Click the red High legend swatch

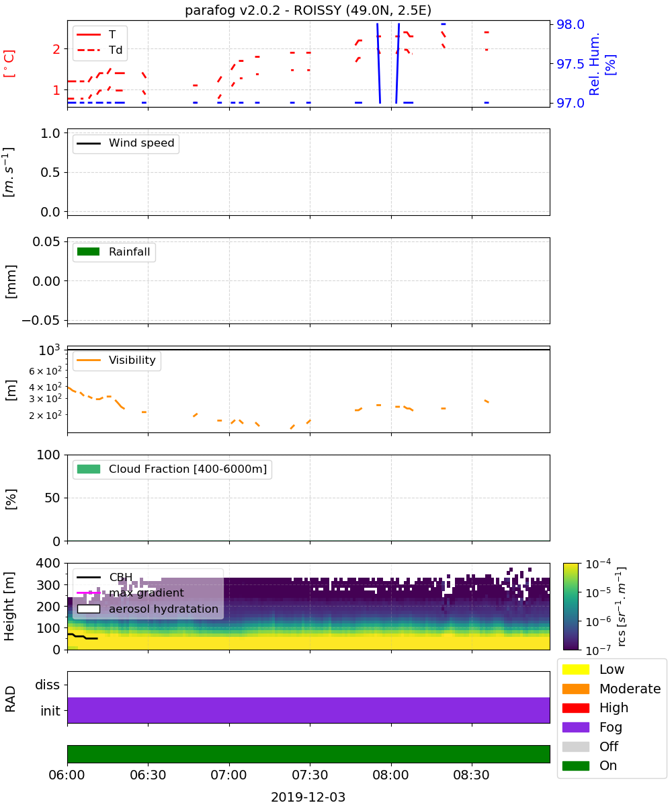pos(577,708)
